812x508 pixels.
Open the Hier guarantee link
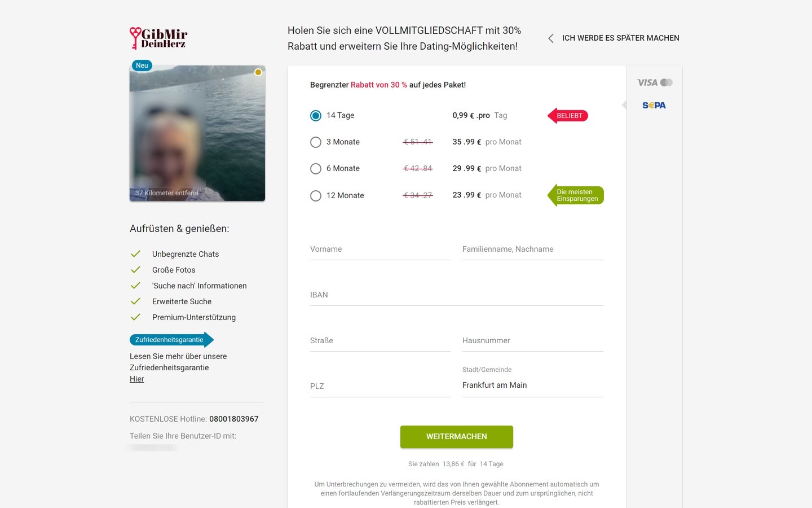click(137, 379)
